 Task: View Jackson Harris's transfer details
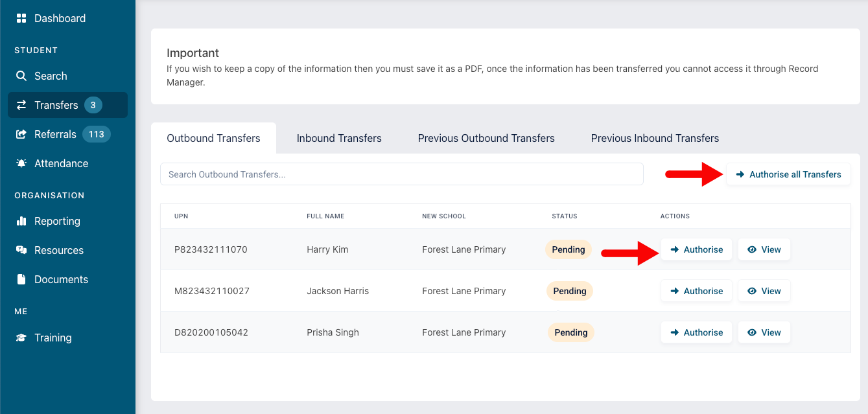(764, 290)
